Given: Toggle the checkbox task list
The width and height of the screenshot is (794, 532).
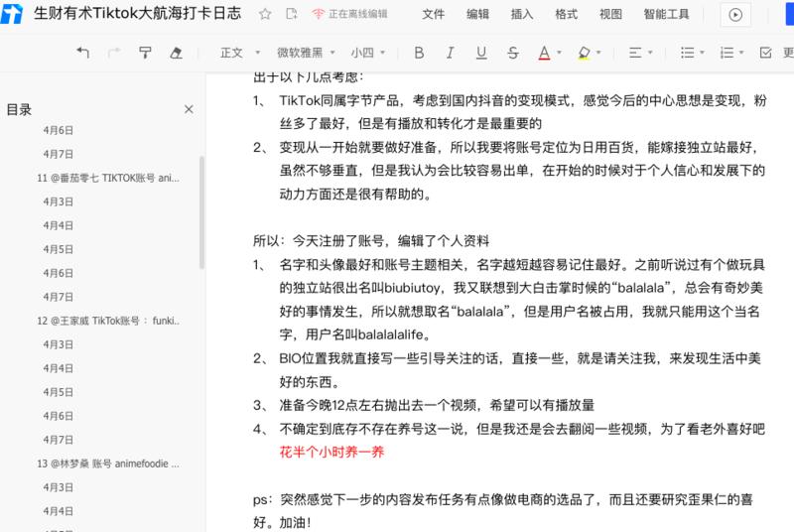Looking at the screenshot, I should click(x=767, y=53).
